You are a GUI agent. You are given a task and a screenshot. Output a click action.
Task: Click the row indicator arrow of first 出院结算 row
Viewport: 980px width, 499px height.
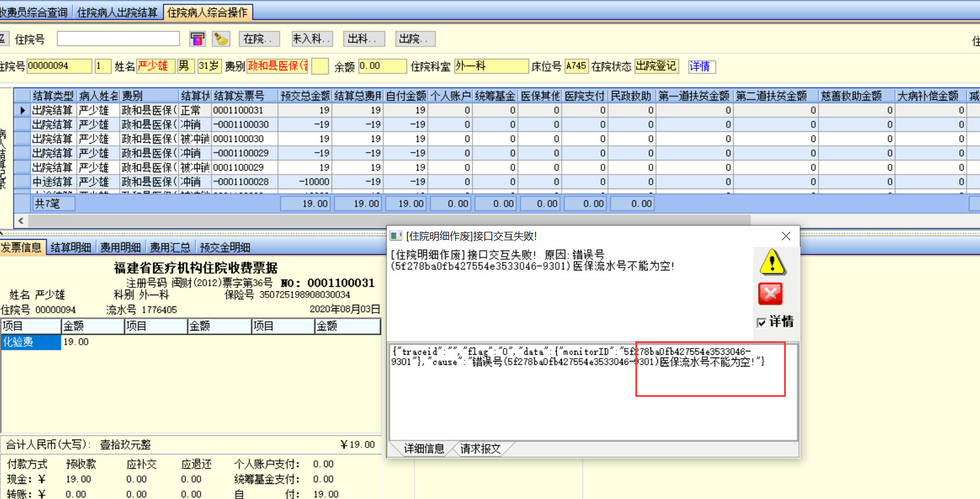pos(22,111)
